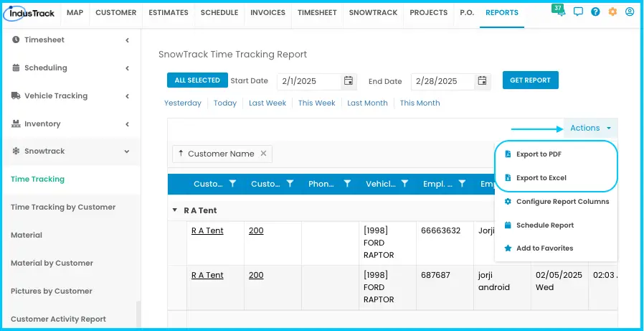Remove the Customer Name grouping chip
Viewport: 644px width, 331px height.
pos(264,154)
